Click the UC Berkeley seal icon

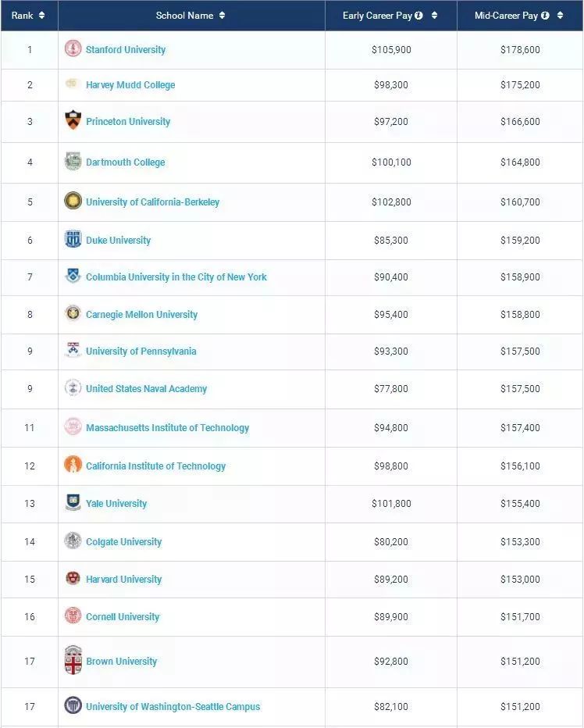tap(73, 201)
